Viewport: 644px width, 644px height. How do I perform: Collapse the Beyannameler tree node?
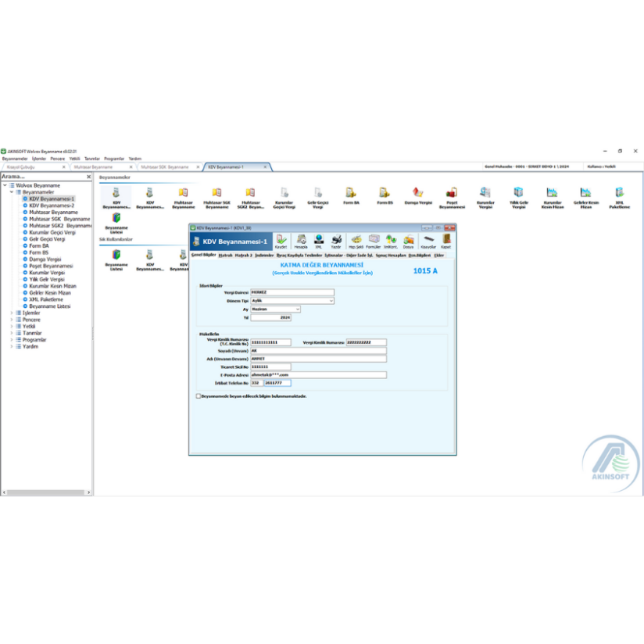tap(11, 191)
